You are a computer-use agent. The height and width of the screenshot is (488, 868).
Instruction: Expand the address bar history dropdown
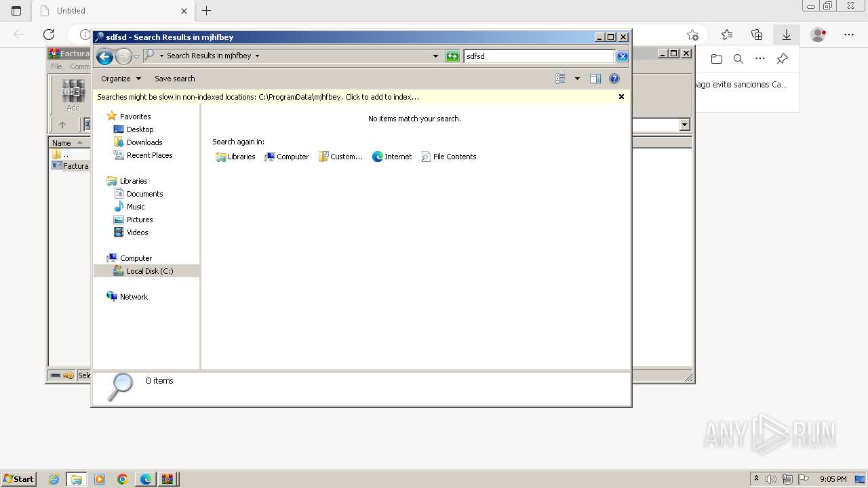coord(435,56)
